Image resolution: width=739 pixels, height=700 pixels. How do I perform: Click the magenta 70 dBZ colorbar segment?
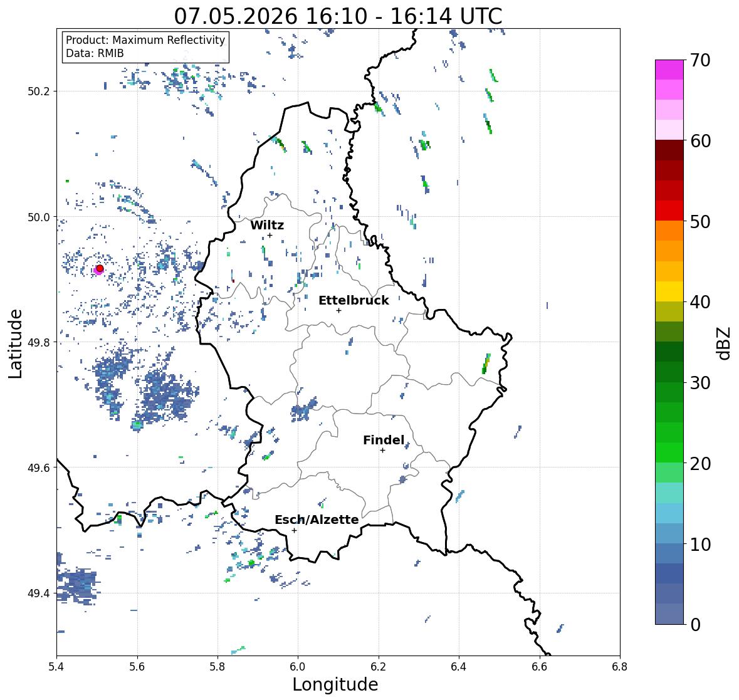click(669, 70)
